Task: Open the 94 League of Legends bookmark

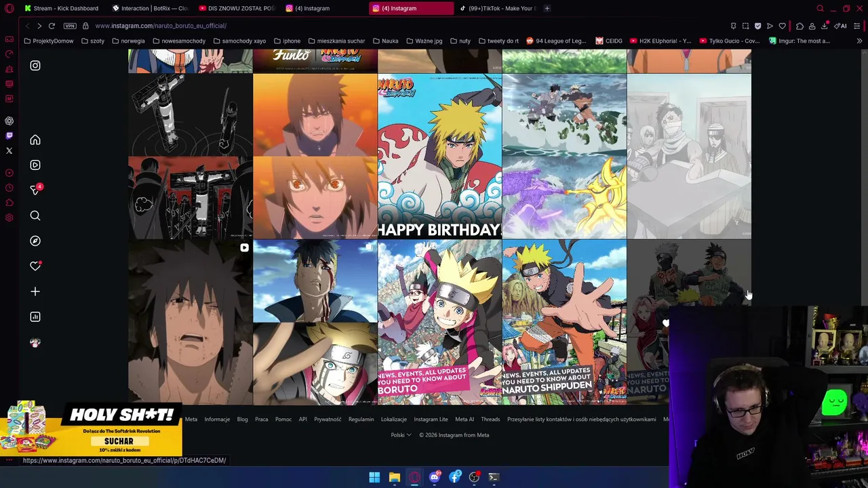Action: tap(556, 41)
